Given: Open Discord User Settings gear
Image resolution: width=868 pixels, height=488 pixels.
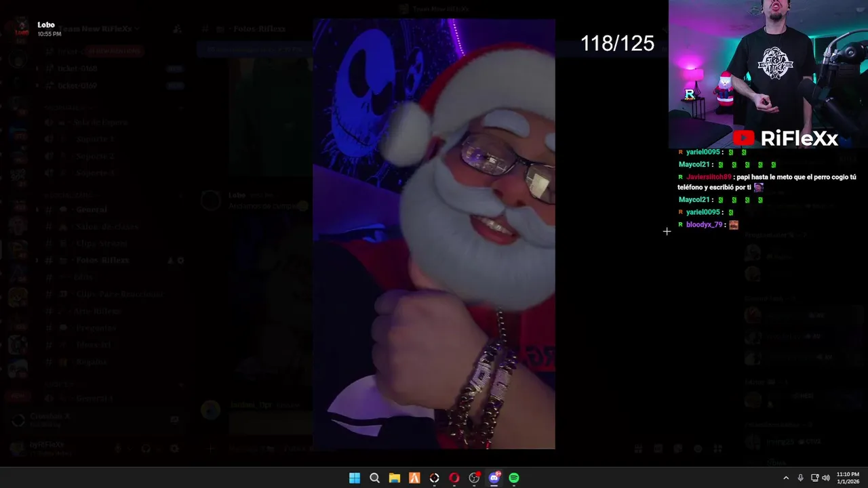Looking at the screenshot, I should pyautogui.click(x=174, y=449).
